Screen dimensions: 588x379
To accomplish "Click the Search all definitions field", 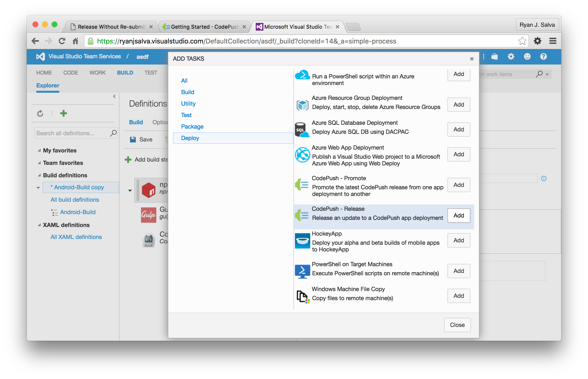I will pyautogui.click(x=71, y=133).
